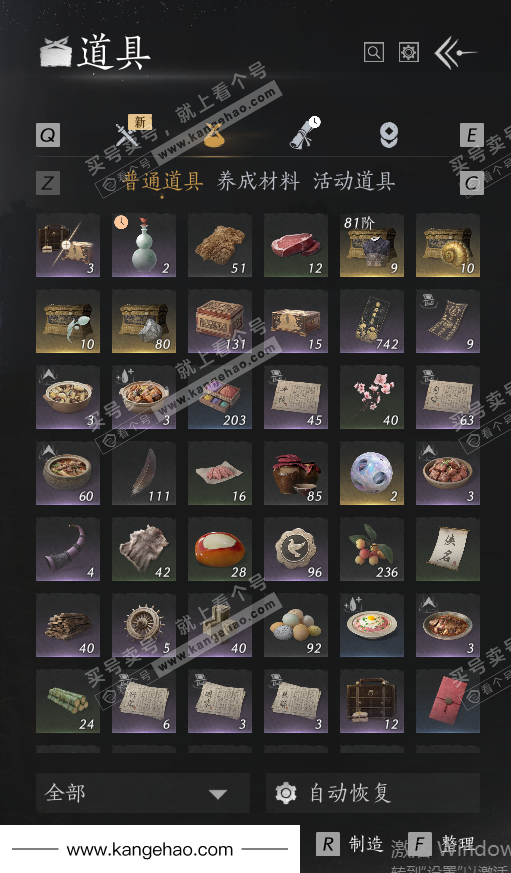Select the raw meat item with 12
The width and height of the screenshot is (511, 873).
296,245
